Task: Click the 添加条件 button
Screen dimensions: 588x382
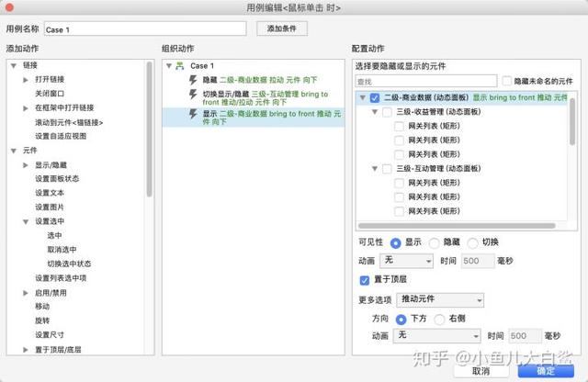Action: [x=282, y=28]
